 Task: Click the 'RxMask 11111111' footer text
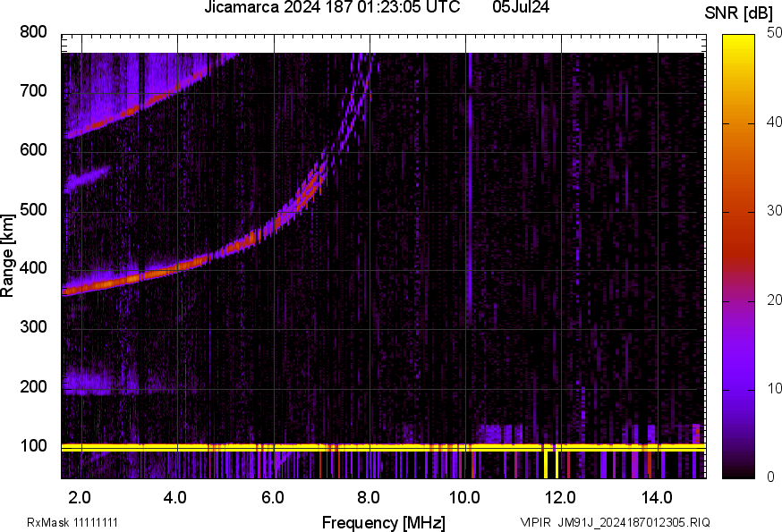tap(72, 522)
